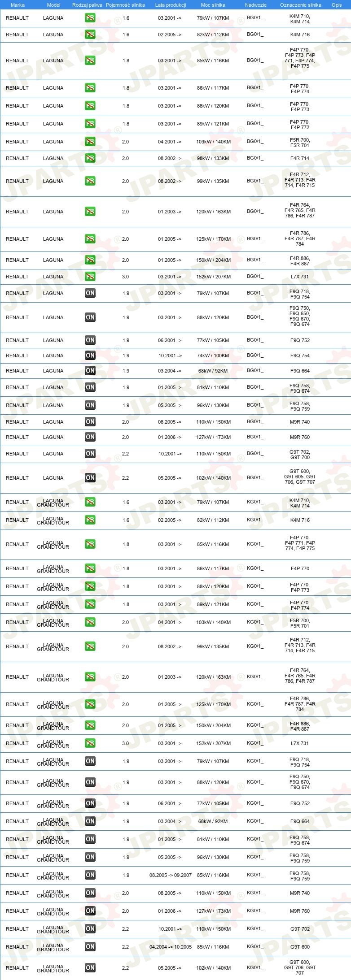Click PB icon in Grandtour KG0/1_ 82kW / 112KM row
351x980 pixels.
[90, 520]
